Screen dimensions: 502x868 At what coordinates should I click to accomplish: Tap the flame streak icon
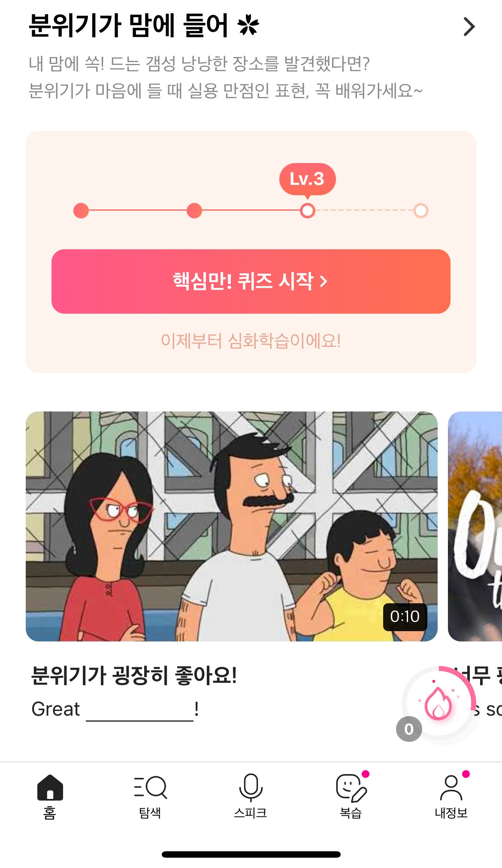click(x=438, y=703)
